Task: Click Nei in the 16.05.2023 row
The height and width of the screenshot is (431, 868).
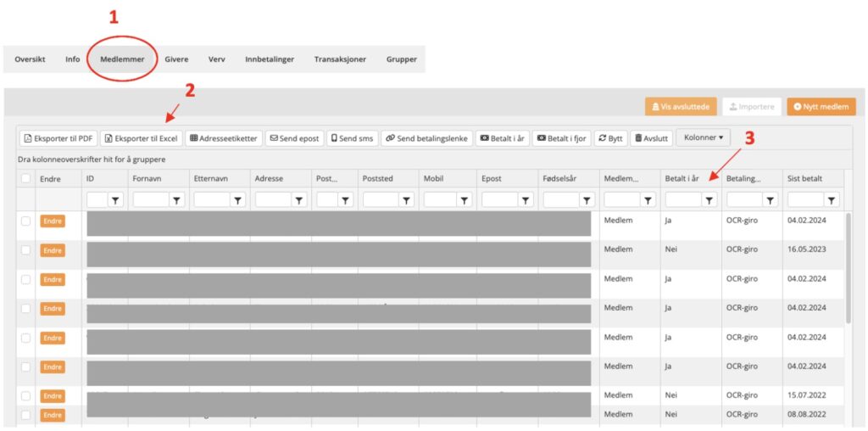Action: (x=671, y=249)
